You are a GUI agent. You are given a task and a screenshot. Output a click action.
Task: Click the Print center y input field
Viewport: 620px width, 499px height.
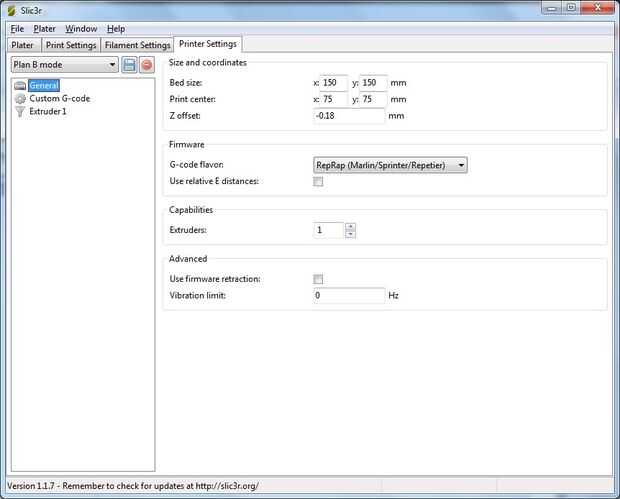(373, 99)
